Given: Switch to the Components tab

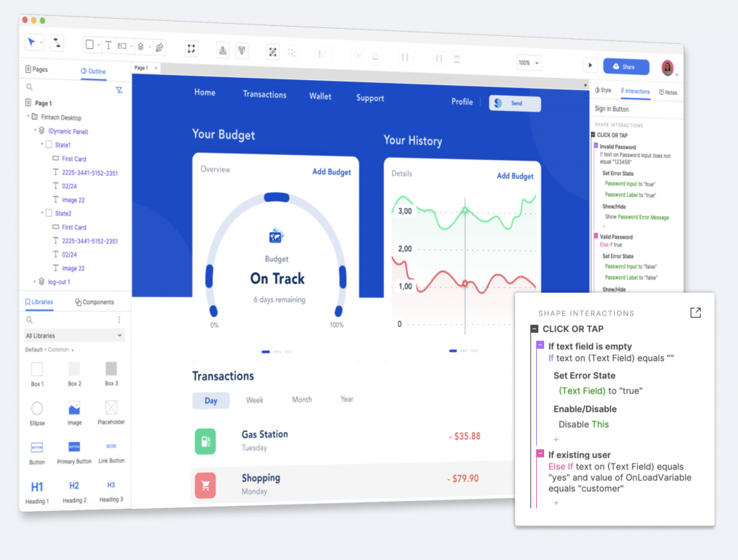Looking at the screenshot, I should click(94, 302).
